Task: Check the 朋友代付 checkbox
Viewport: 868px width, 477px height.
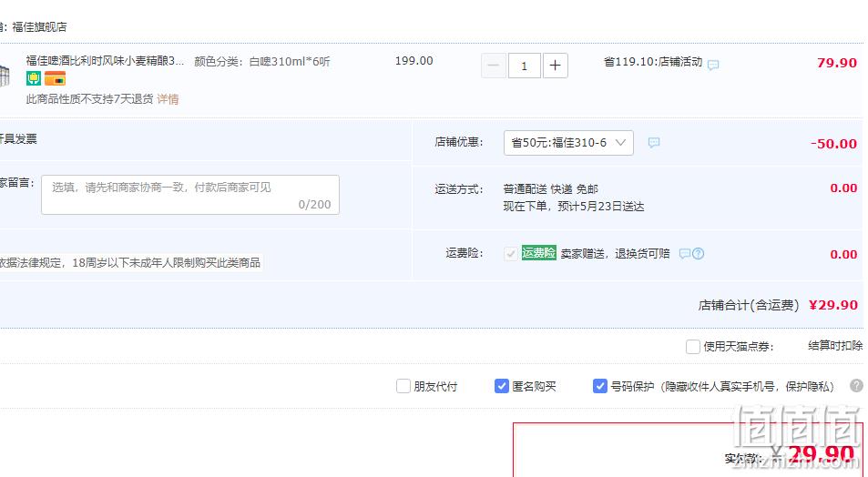Action: pyautogui.click(x=403, y=386)
